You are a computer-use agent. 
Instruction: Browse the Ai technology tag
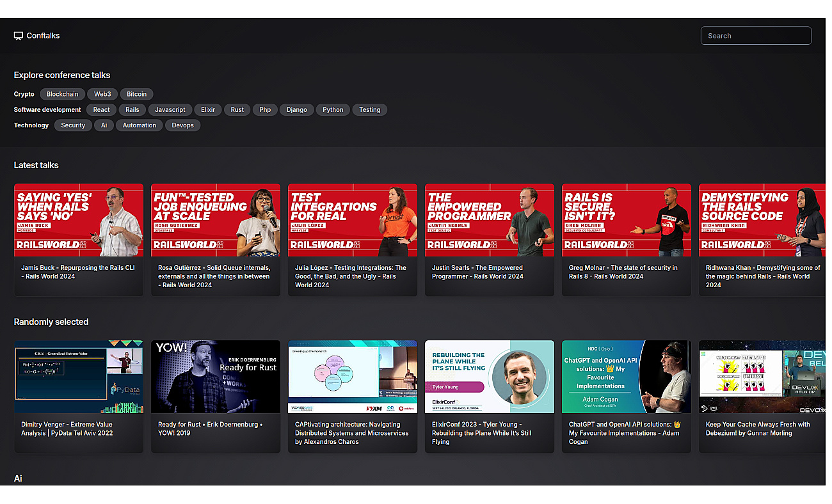pos(104,125)
